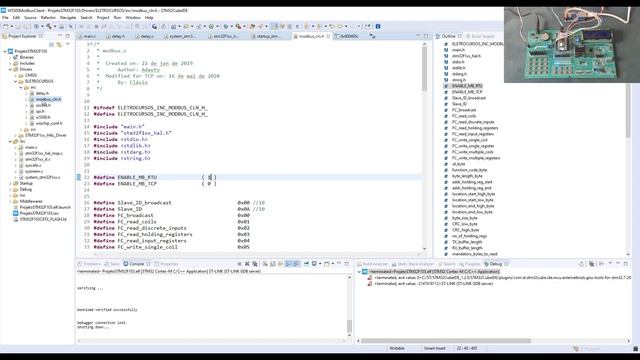
Task: Click the Display Selected Console icon
Action: (315, 264)
